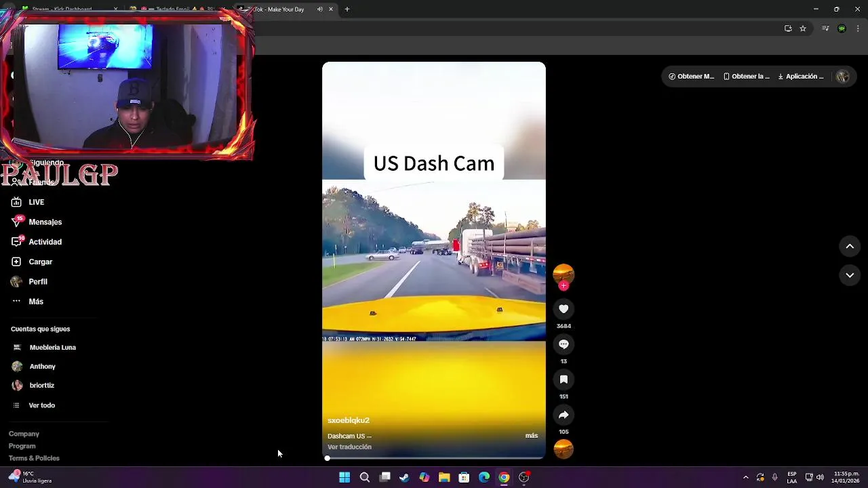868x488 pixels.
Task: Open Copilot from the taskbar
Action: (x=425, y=477)
